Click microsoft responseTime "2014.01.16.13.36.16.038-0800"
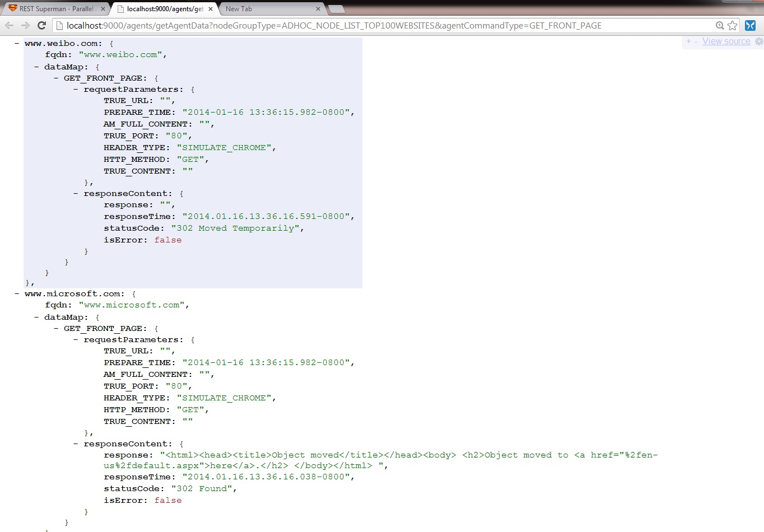Viewport: 764px width, 532px height. click(266, 477)
